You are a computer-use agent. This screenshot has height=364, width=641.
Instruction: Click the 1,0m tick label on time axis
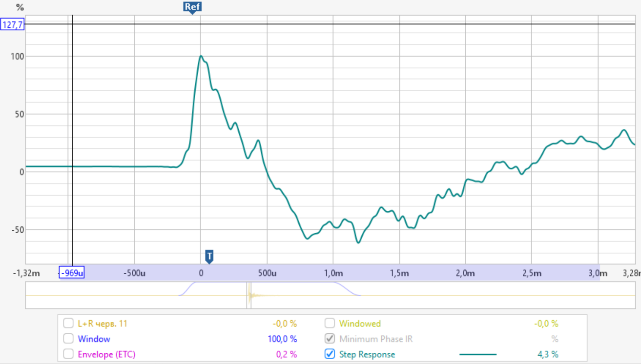pos(332,273)
